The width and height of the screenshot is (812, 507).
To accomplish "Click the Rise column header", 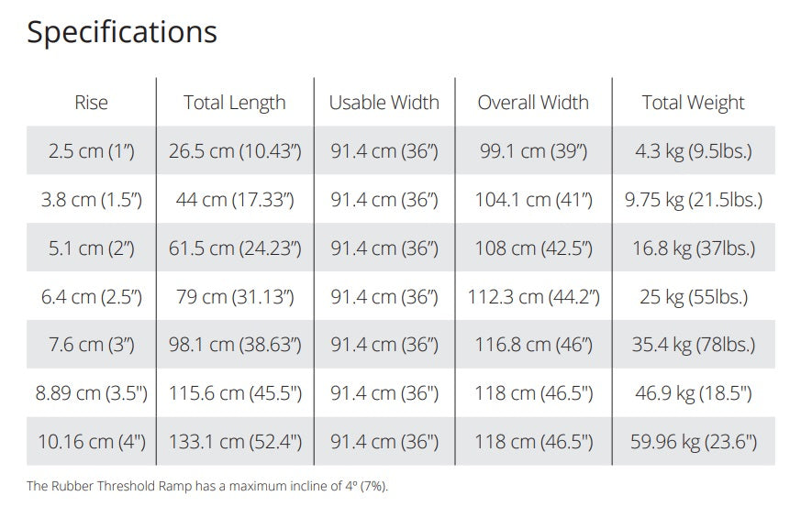I will click(x=92, y=103).
